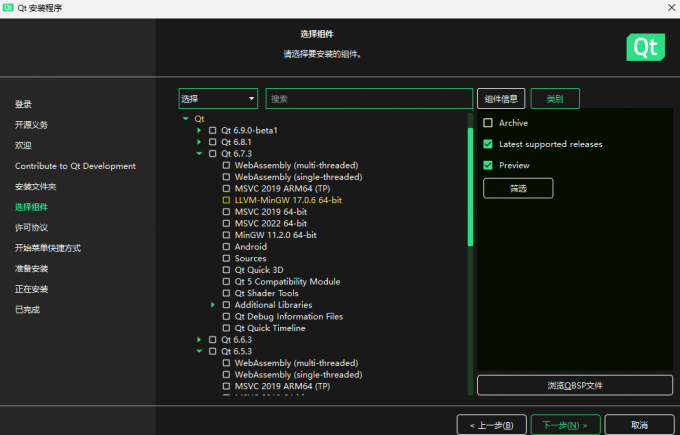Click the Qt installer title bar icon

[x=9, y=8]
